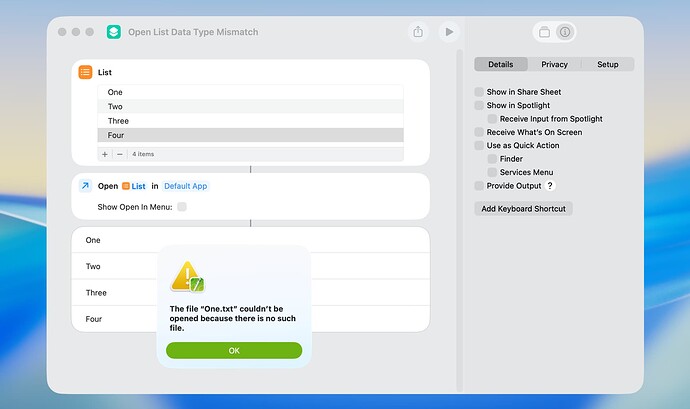Image resolution: width=690 pixels, height=409 pixels.
Task: Open the Provide Output help question mark
Action: 550,186
